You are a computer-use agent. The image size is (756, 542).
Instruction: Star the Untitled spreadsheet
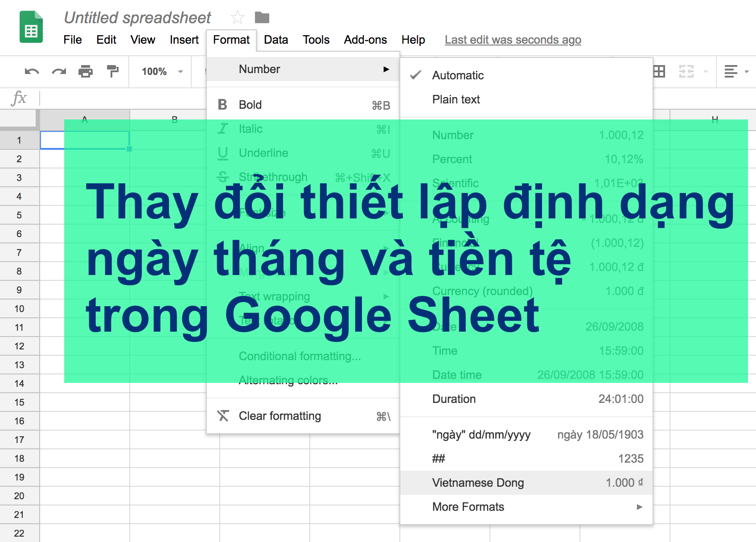pos(237,17)
